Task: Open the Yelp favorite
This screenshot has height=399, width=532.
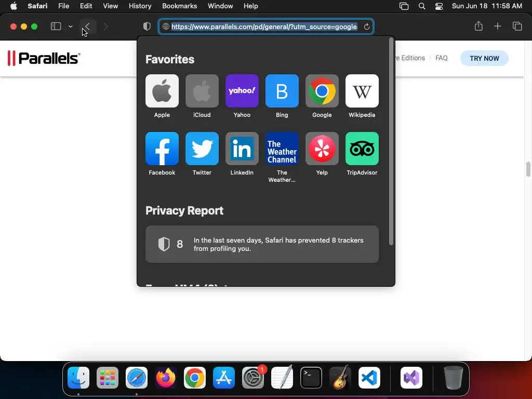Action: (322, 149)
